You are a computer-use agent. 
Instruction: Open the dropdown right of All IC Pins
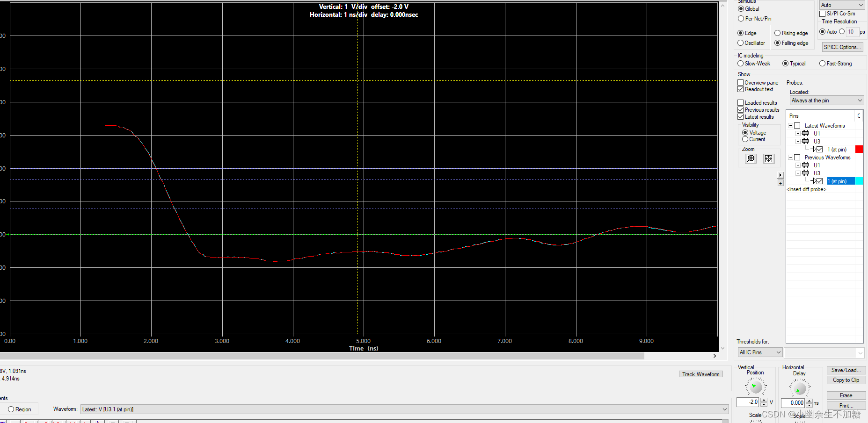pyautogui.click(x=824, y=352)
